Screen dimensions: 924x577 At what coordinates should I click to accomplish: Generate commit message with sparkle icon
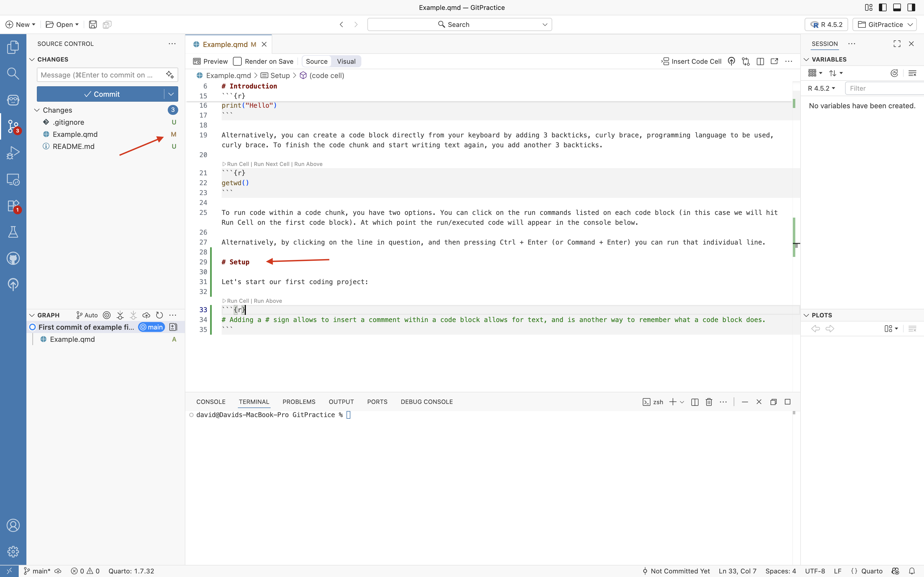tap(170, 75)
